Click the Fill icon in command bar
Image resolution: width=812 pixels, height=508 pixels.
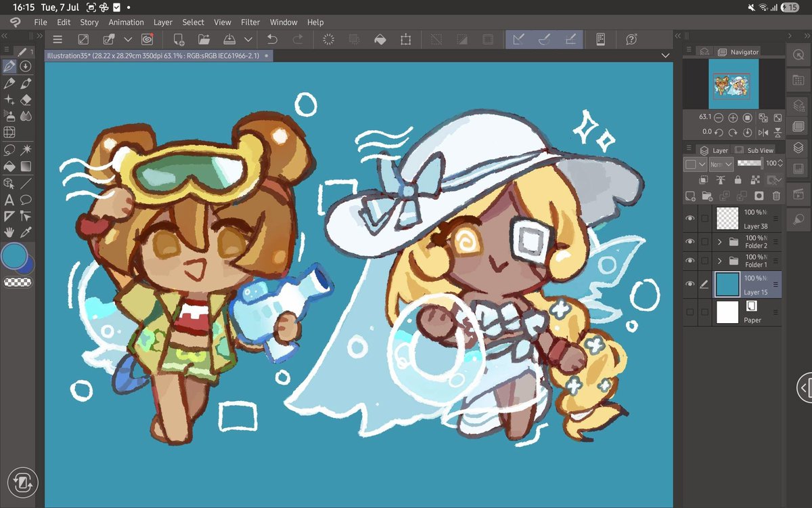380,39
